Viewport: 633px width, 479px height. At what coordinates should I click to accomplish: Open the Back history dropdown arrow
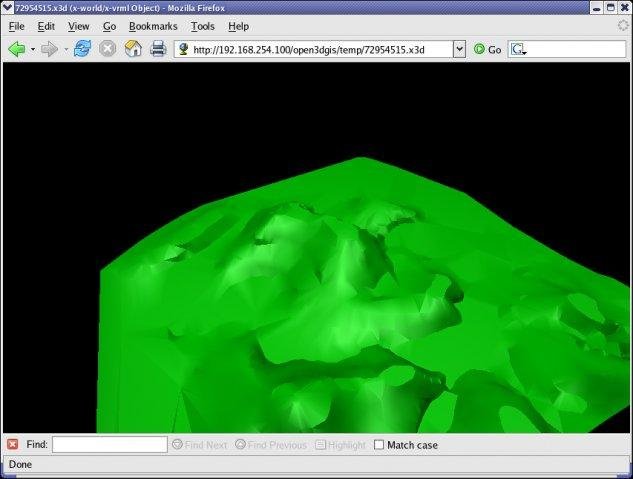point(33,50)
